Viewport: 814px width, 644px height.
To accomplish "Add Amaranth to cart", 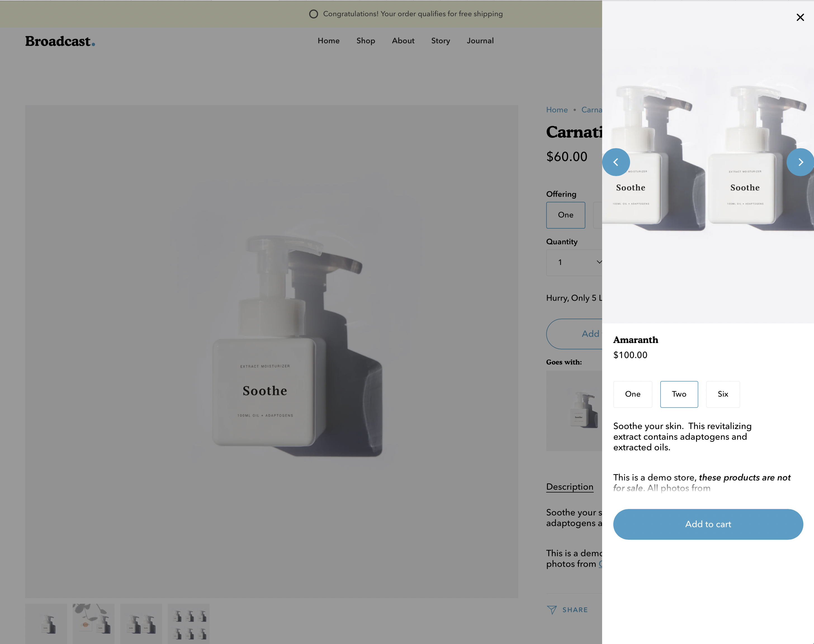I will click(708, 524).
